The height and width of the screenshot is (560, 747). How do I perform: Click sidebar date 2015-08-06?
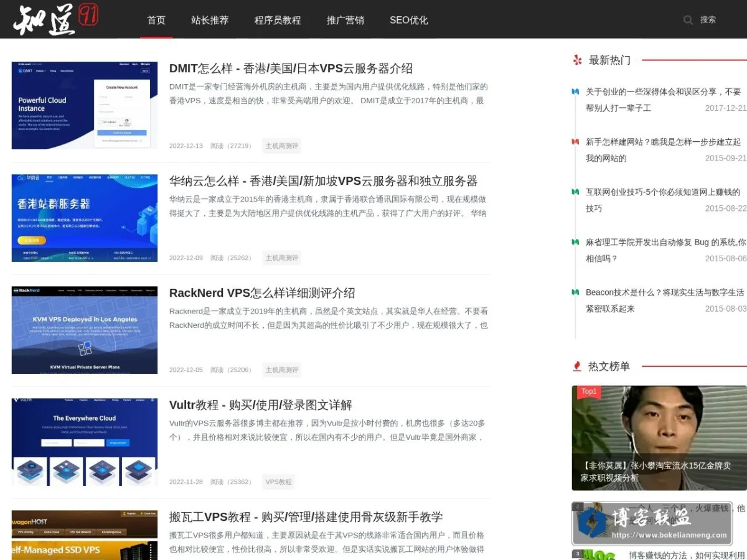(726, 258)
